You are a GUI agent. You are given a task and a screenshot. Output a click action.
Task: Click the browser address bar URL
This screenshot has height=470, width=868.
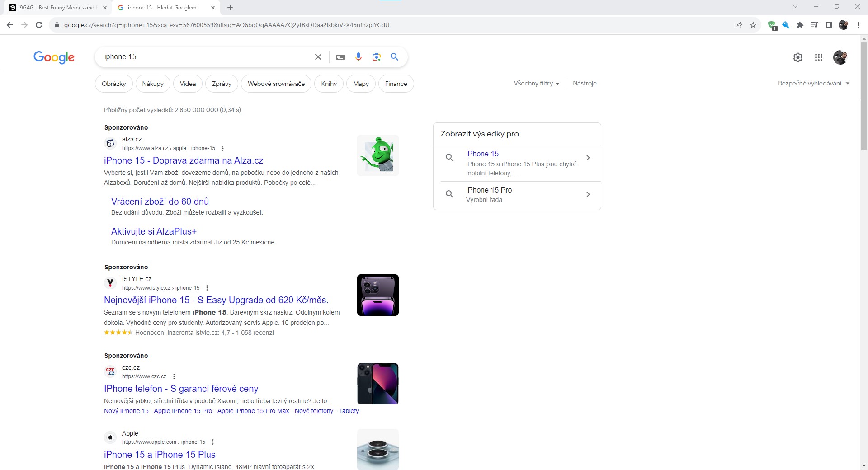pyautogui.click(x=226, y=25)
